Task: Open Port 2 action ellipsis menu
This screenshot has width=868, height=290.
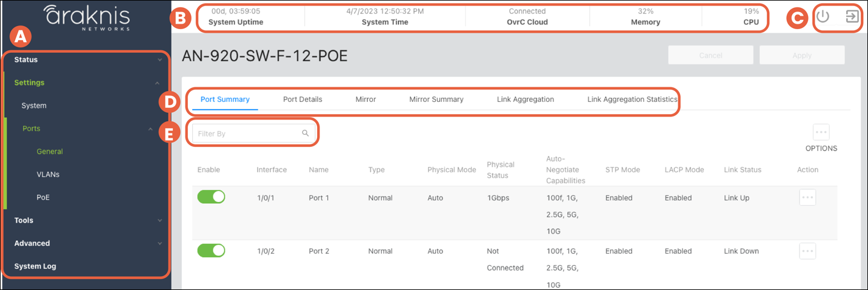Action: [x=807, y=251]
